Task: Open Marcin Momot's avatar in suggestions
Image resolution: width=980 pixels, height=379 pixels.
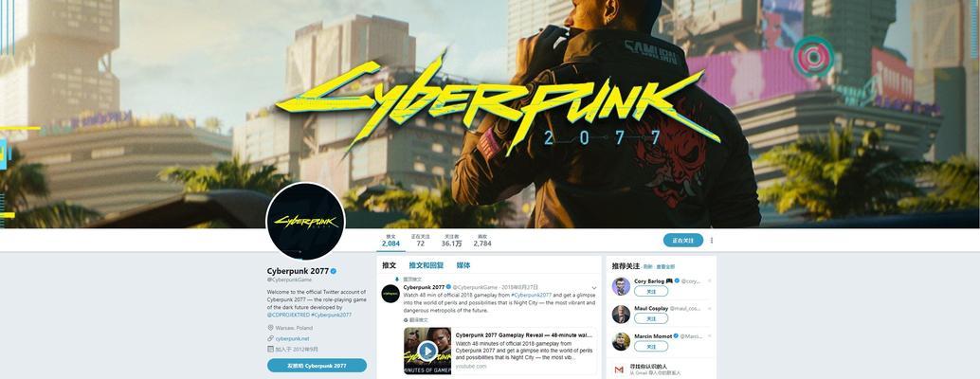Action: click(621, 341)
